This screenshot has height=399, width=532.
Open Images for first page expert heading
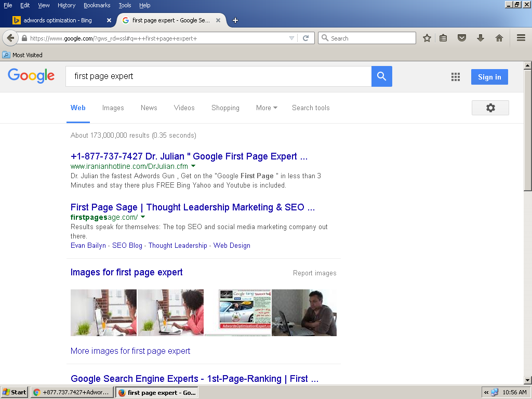click(x=127, y=272)
